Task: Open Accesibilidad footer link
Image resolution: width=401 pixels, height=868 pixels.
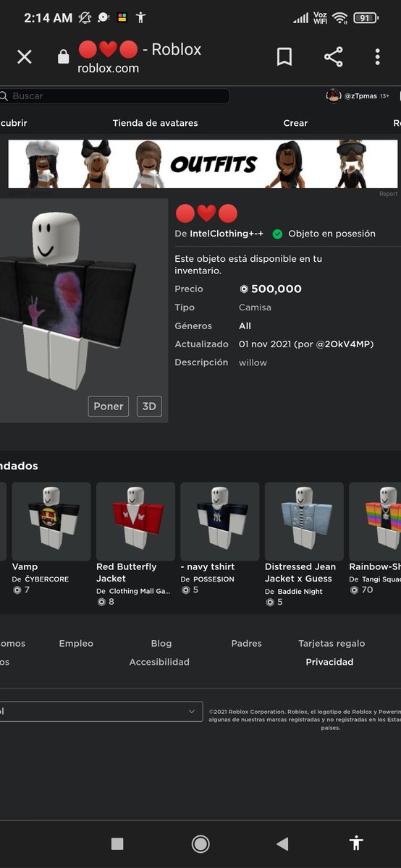Action: pos(159,662)
